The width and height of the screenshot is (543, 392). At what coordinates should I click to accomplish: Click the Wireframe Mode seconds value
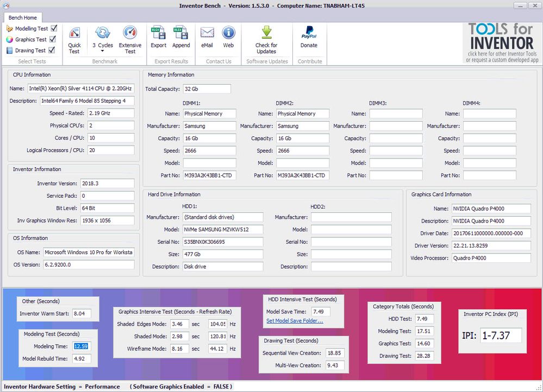pos(180,349)
